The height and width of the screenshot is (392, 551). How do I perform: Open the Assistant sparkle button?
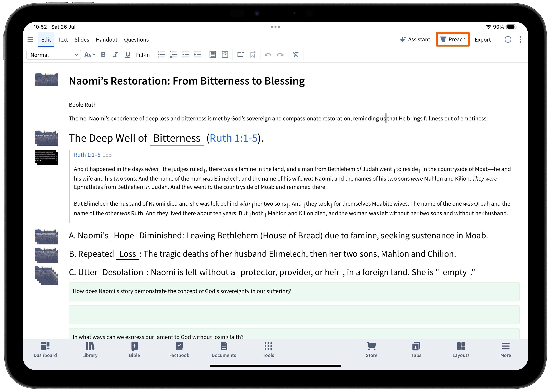pyautogui.click(x=415, y=39)
